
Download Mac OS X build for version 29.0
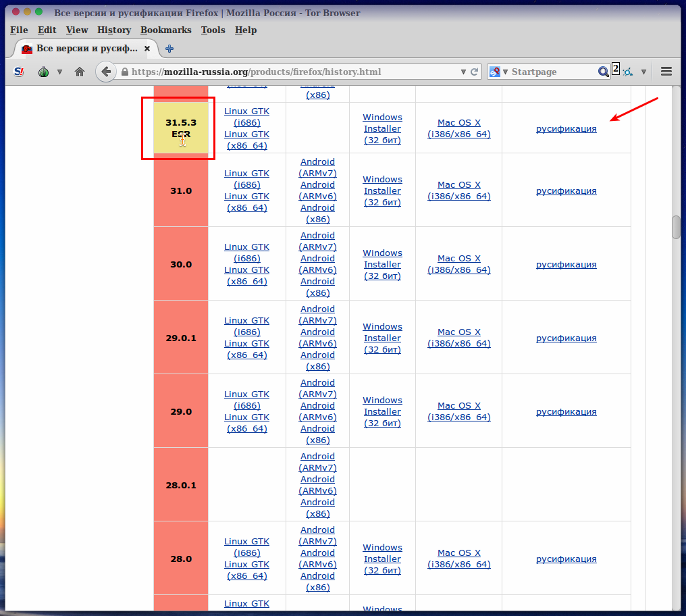pyautogui.click(x=459, y=411)
